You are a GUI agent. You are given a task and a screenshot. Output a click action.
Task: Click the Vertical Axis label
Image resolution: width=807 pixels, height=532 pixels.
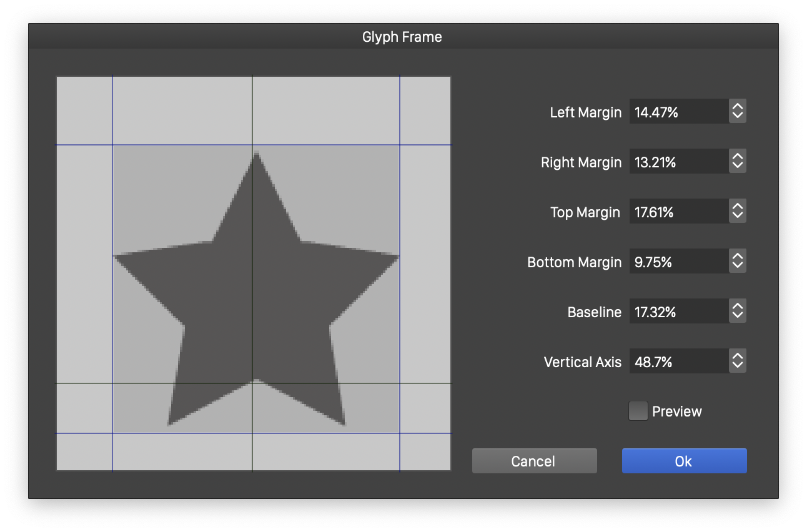pyautogui.click(x=582, y=362)
